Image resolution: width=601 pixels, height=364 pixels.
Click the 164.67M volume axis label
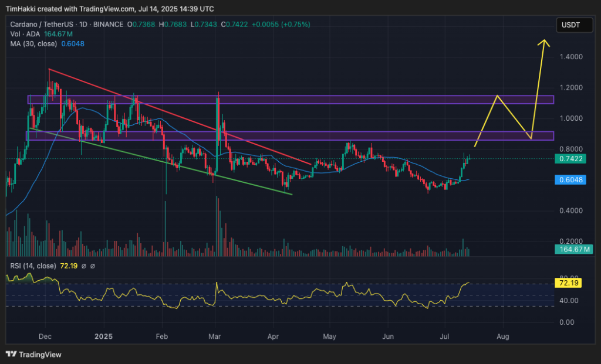coord(573,250)
